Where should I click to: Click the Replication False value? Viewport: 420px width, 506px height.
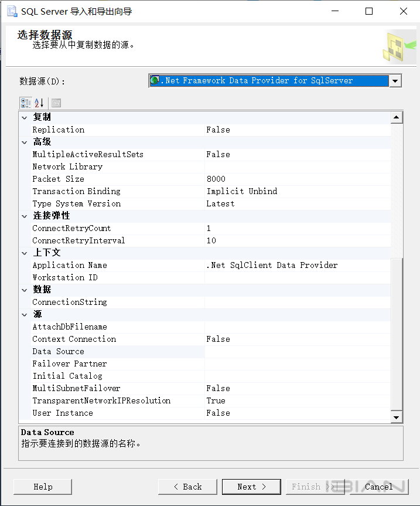click(218, 130)
